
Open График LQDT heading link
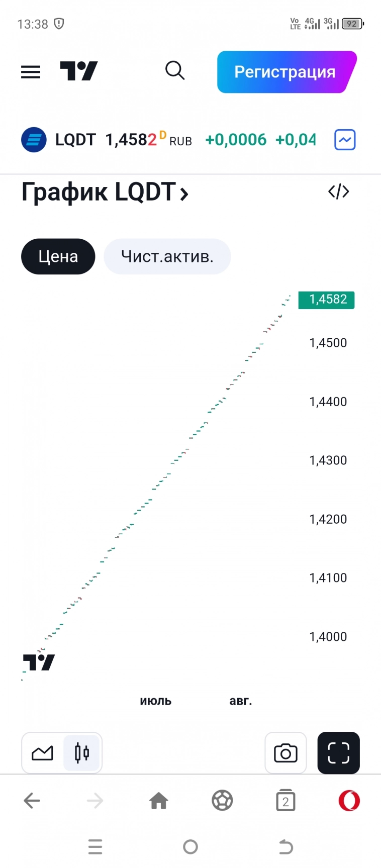pos(105,192)
